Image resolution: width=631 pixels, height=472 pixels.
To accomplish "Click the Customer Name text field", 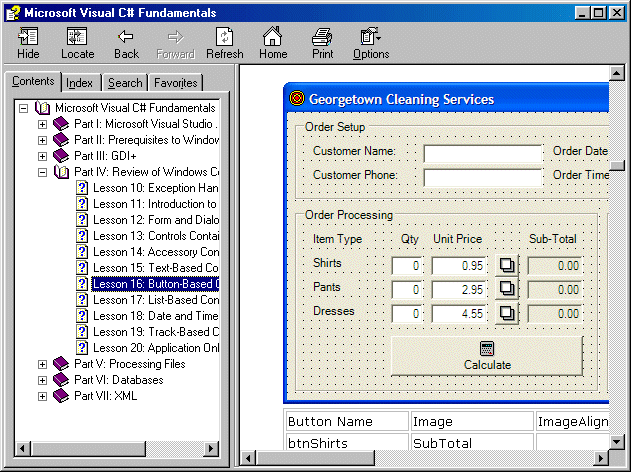I will pyautogui.click(x=483, y=153).
